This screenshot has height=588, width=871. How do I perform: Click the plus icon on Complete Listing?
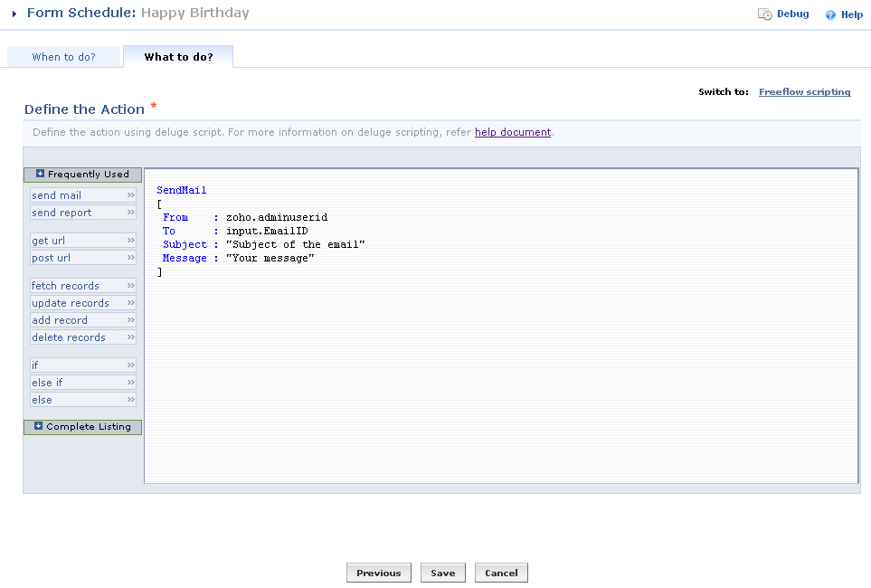click(39, 426)
